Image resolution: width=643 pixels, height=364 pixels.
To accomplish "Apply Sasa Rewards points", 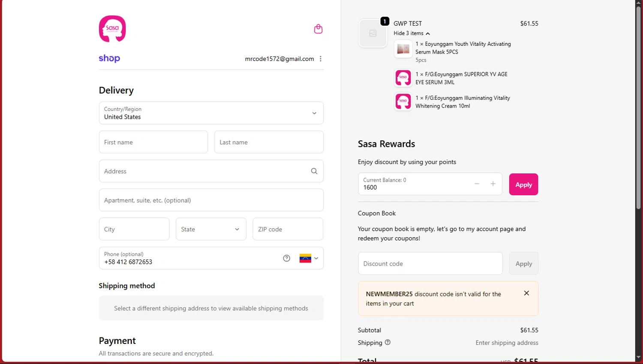I will coord(523,185).
